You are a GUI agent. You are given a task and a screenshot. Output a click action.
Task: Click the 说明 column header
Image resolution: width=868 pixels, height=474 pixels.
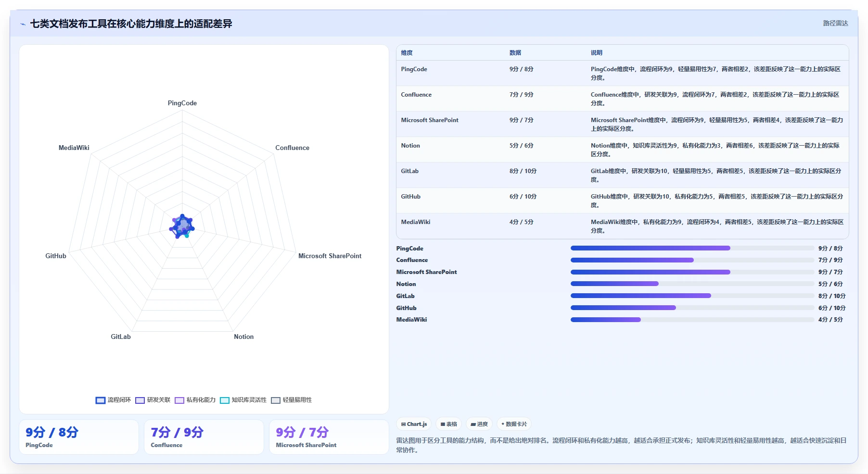(596, 53)
